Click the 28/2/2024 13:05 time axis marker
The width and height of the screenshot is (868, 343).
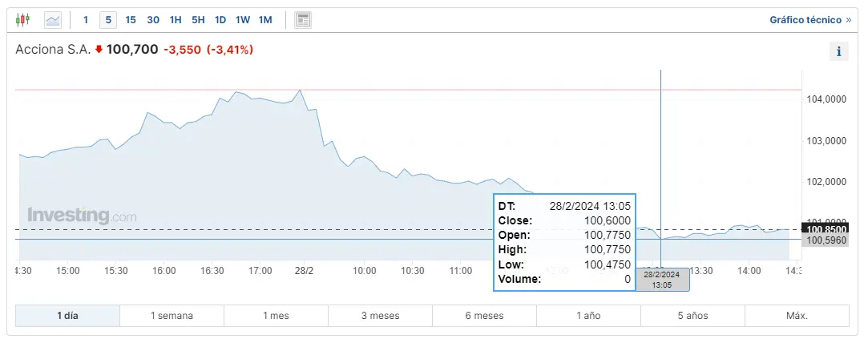[662, 279]
